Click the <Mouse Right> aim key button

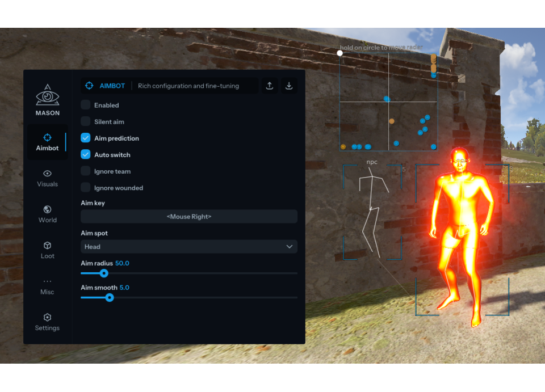click(x=189, y=216)
